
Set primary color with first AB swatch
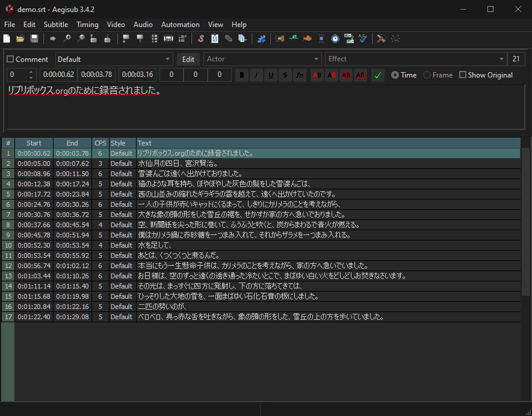(317, 75)
